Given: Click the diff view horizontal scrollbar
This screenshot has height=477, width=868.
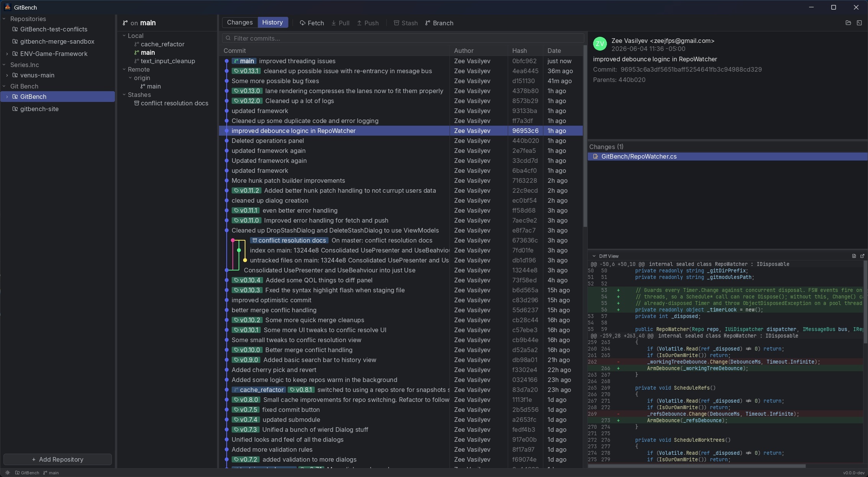Looking at the screenshot, I should point(697,466).
